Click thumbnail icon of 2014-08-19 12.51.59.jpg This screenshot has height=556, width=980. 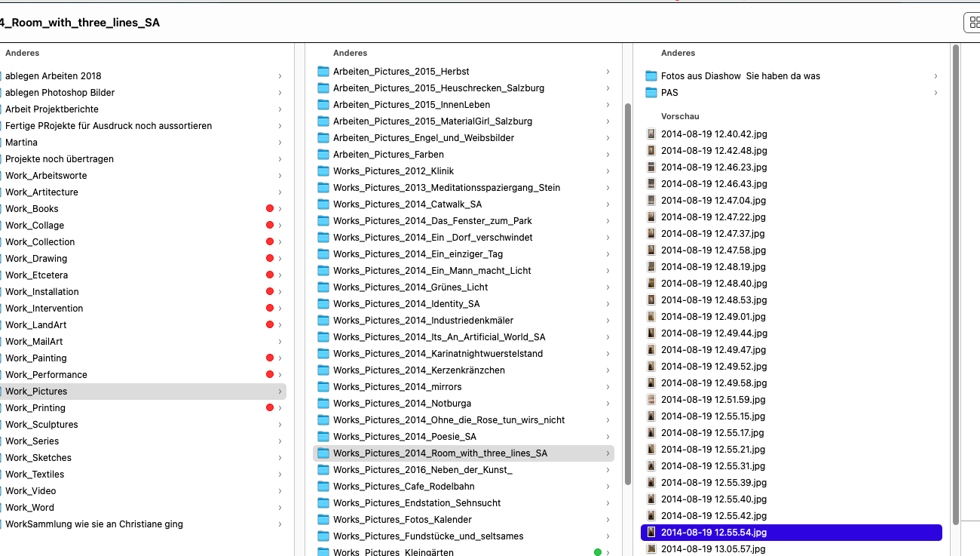[x=651, y=399]
